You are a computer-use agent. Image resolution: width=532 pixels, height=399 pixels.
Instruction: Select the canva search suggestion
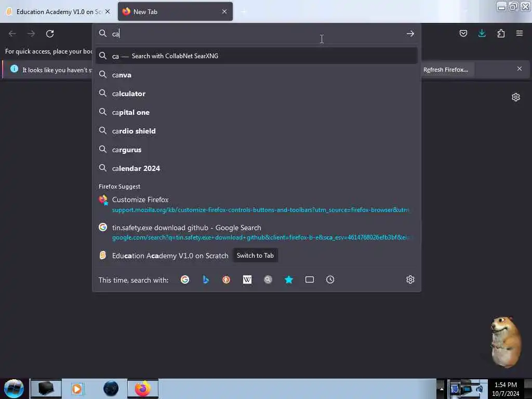(x=257, y=75)
